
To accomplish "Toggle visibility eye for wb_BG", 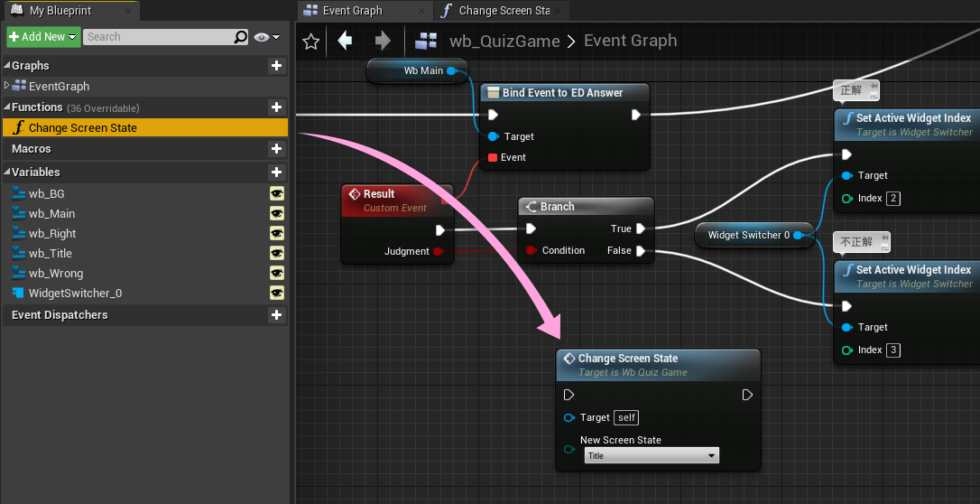I will (x=277, y=194).
